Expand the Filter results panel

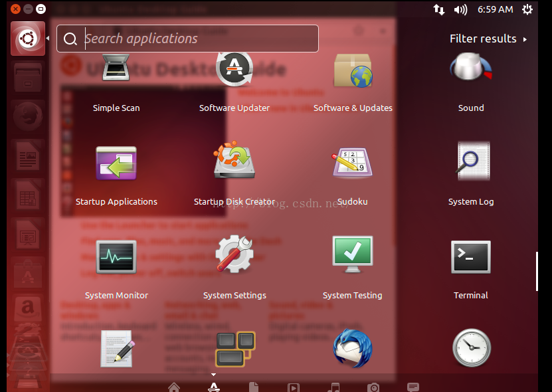[488, 39]
